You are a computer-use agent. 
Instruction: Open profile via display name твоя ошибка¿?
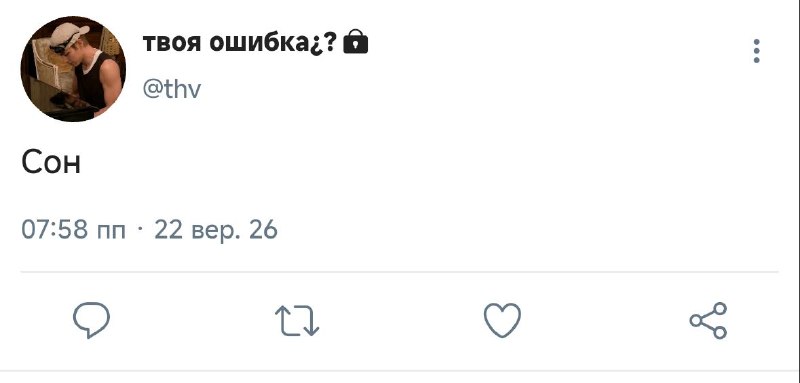240,44
